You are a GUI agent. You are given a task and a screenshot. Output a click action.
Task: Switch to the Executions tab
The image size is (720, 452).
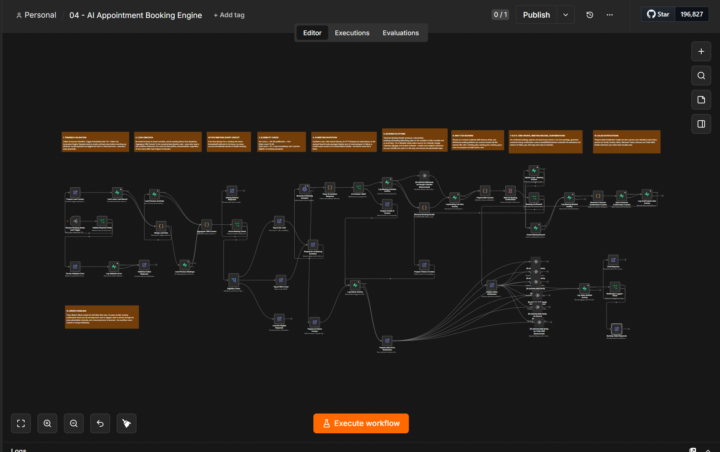(352, 33)
